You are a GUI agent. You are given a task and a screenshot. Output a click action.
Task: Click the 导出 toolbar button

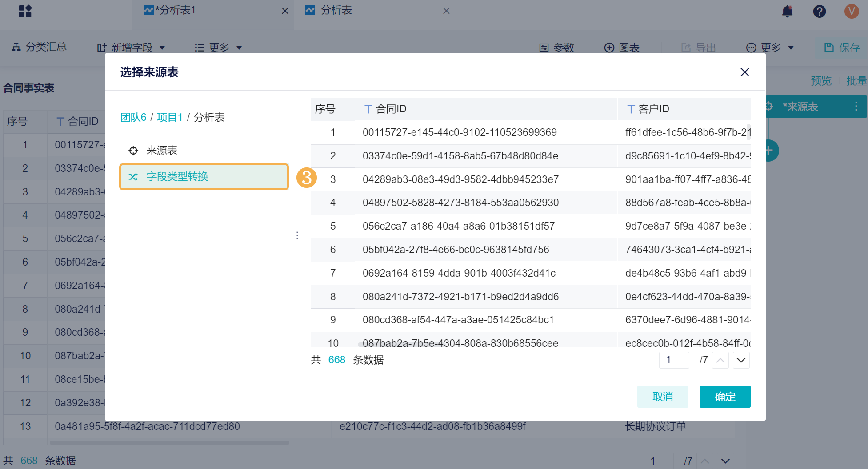click(x=698, y=48)
